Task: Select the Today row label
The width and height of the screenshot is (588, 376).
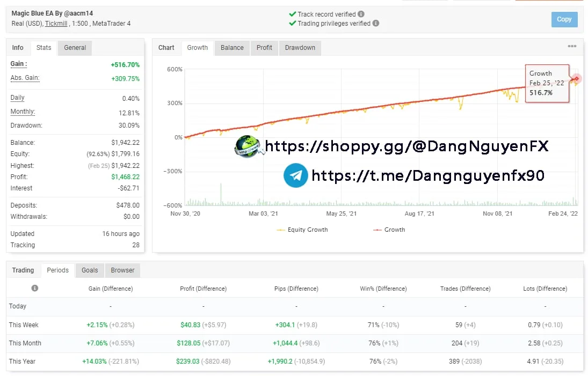Action: point(18,306)
